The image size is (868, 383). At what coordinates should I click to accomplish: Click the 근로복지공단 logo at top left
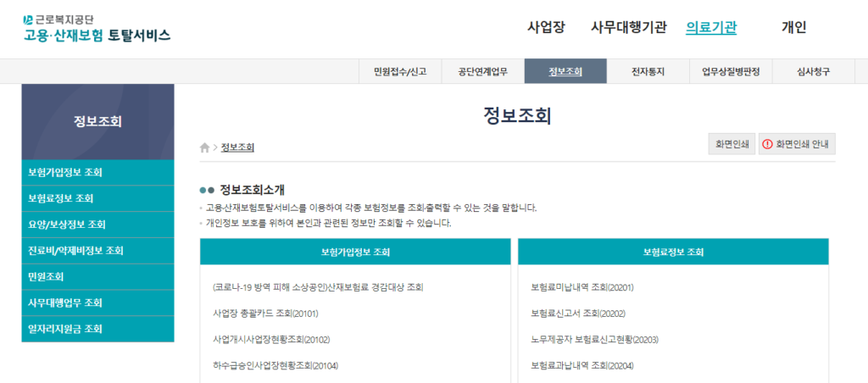pyautogui.click(x=96, y=28)
